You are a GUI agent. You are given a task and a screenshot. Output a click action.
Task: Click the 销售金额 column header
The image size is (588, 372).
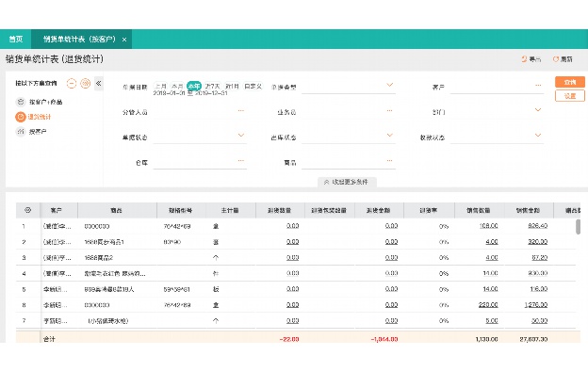point(529,211)
